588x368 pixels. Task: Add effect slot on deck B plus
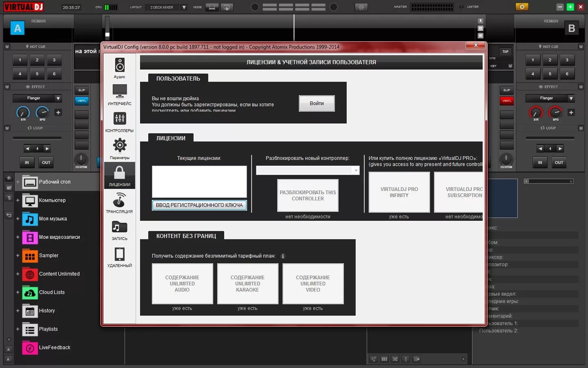point(571,112)
